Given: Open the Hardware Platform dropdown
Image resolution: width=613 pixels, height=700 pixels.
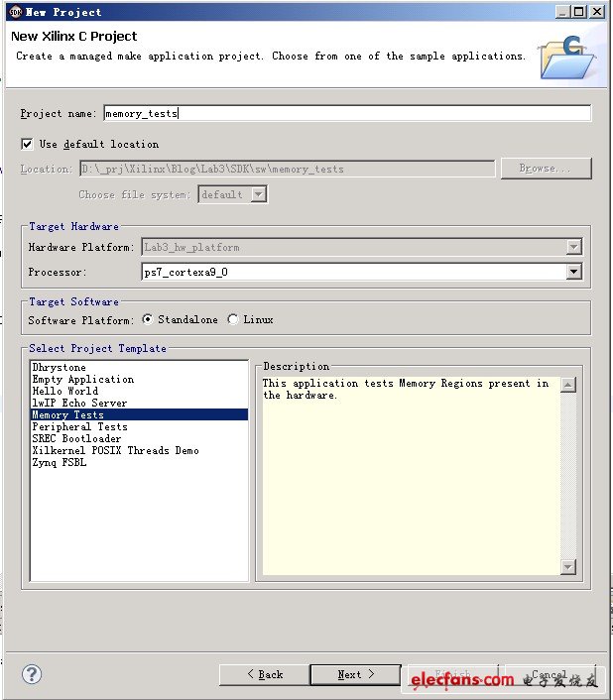Looking at the screenshot, I should pos(573,247).
